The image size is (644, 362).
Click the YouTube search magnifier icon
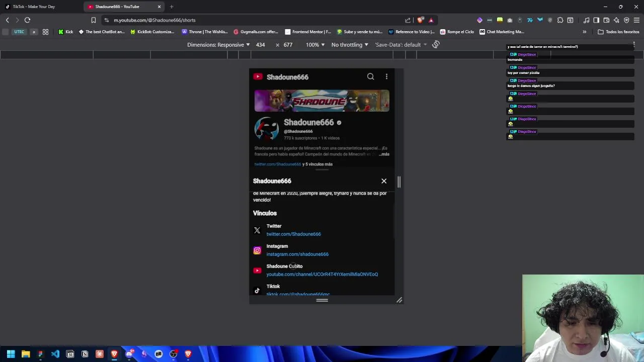coord(370,77)
